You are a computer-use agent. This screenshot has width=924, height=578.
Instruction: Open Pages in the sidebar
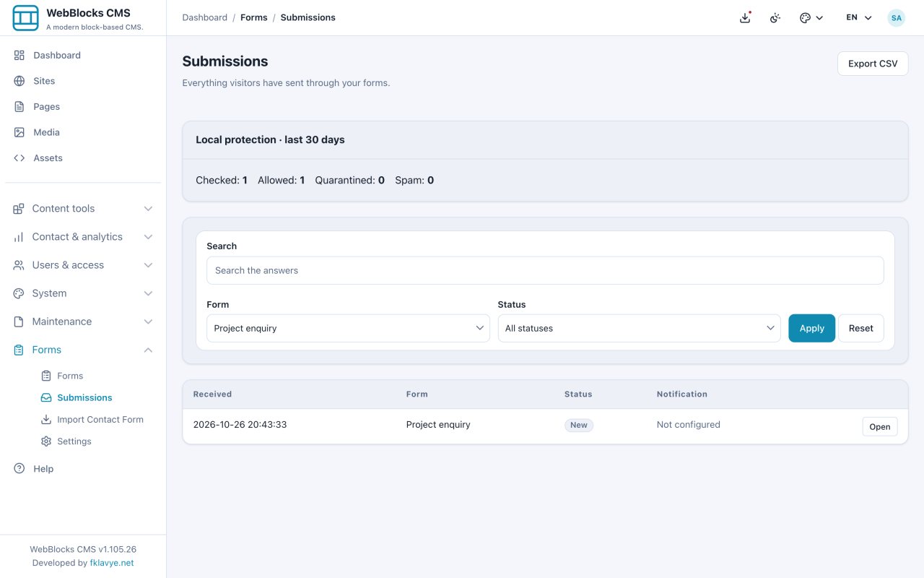[83, 106]
